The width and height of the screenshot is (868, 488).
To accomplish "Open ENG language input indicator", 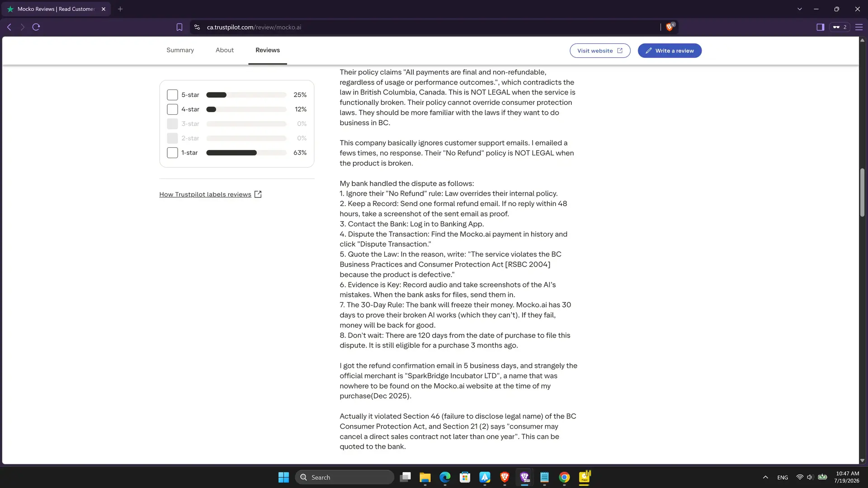I will point(783,477).
